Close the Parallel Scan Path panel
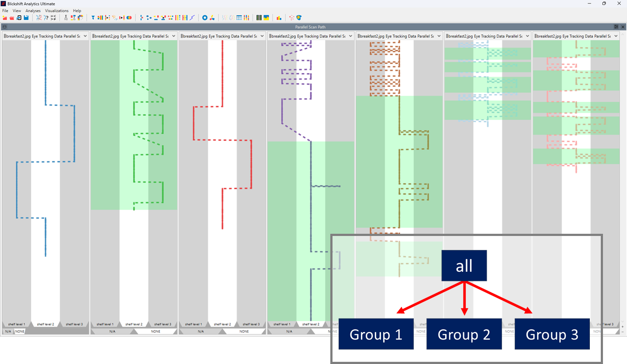Image resolution: width=627 pixels, height=364 pixels. (623, 27)
